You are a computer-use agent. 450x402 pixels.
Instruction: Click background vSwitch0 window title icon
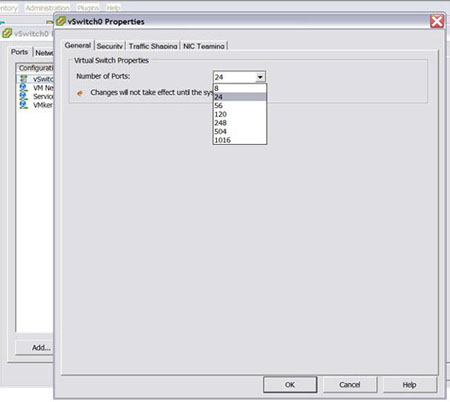pyautogui.click(x=7, y=33)
